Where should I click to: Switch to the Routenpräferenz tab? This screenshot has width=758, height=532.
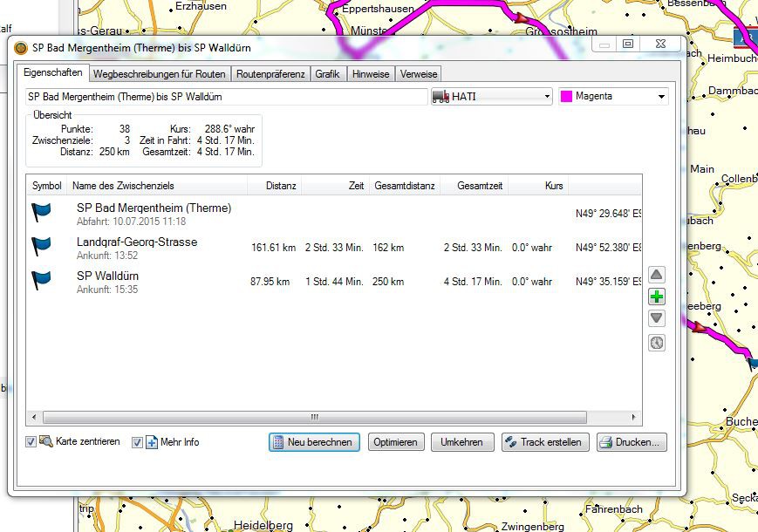pyautogui.click(x=270, y=74)
